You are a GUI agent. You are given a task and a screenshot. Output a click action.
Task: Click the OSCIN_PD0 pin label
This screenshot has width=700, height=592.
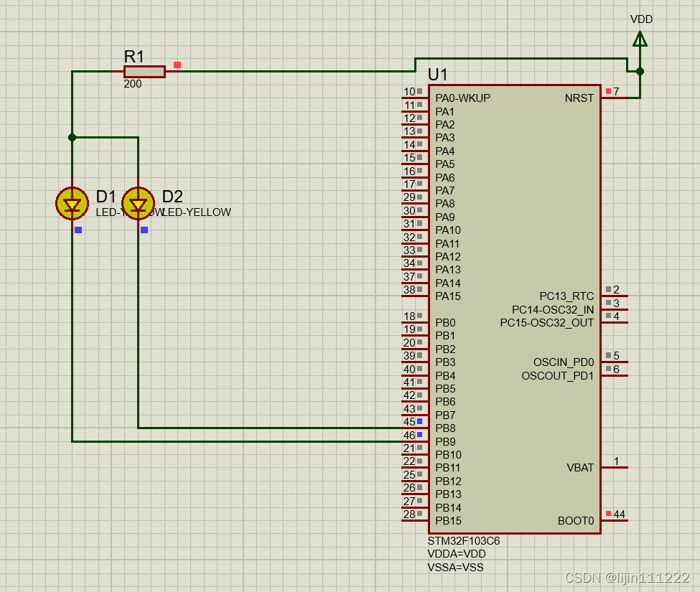coord(564,362)
